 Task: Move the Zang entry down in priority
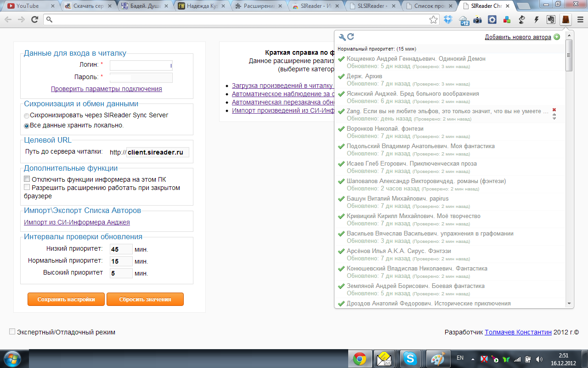coord(554,119)
